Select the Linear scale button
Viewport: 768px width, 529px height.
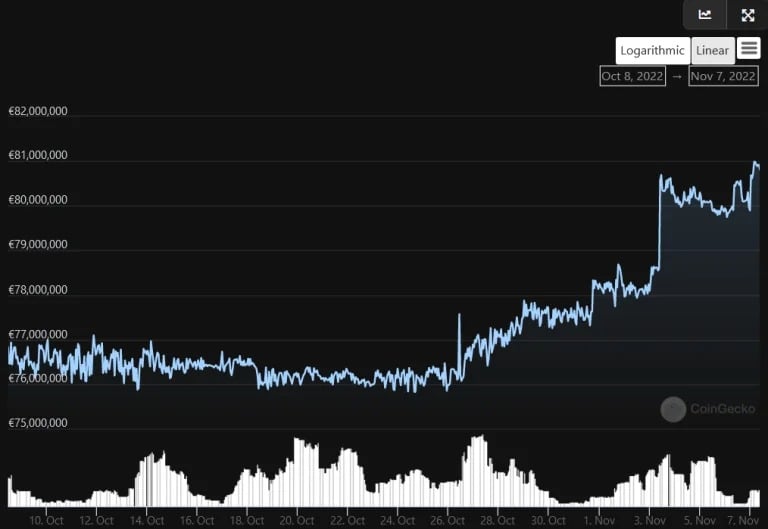(713, 50)
